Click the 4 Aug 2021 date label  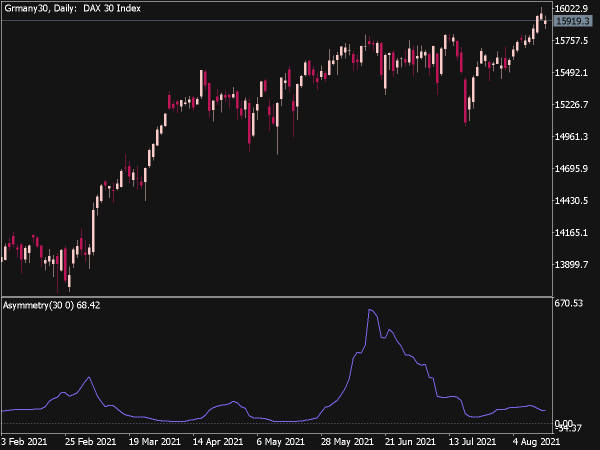click(x=536, y=442)
